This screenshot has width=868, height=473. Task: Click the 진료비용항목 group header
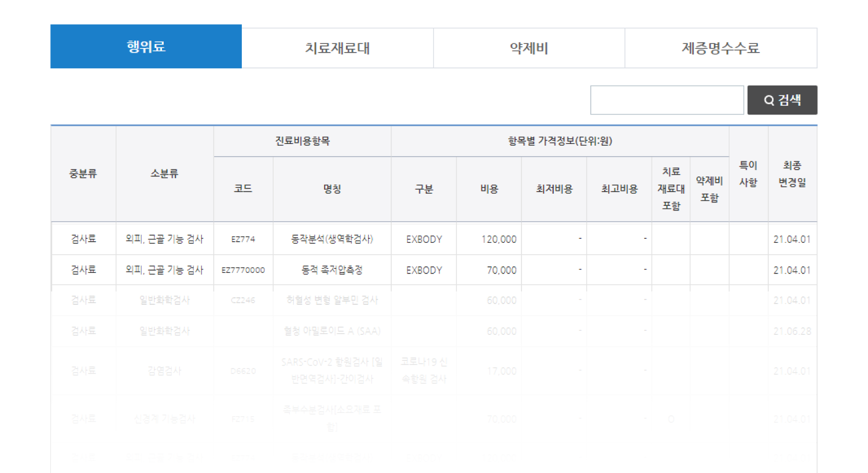pos(303,141)
